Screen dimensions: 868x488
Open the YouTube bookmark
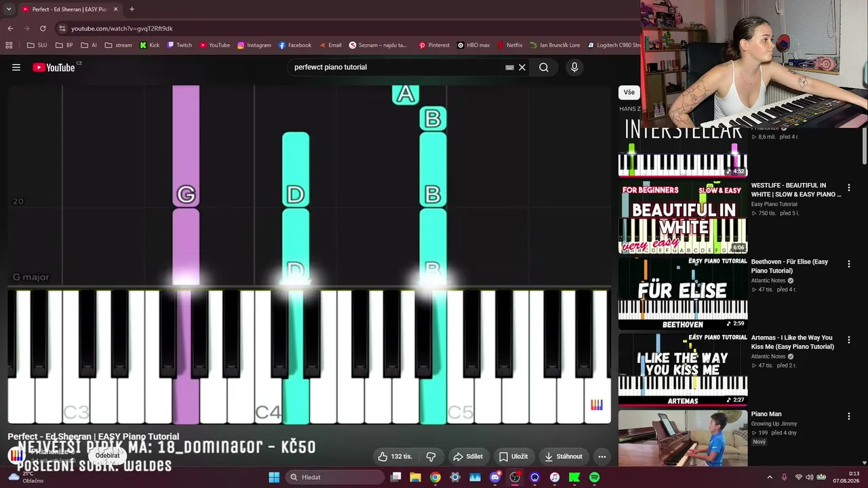pos(214,45)
